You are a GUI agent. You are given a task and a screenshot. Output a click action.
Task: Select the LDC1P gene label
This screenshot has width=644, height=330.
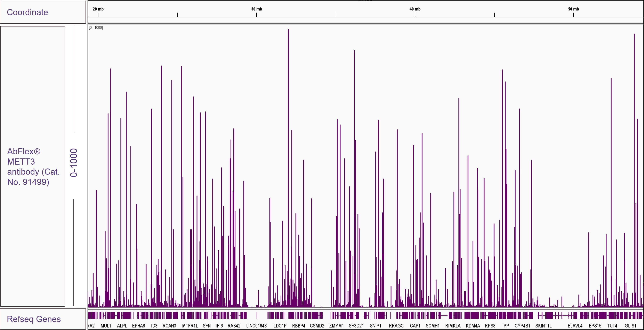(280, 326)
